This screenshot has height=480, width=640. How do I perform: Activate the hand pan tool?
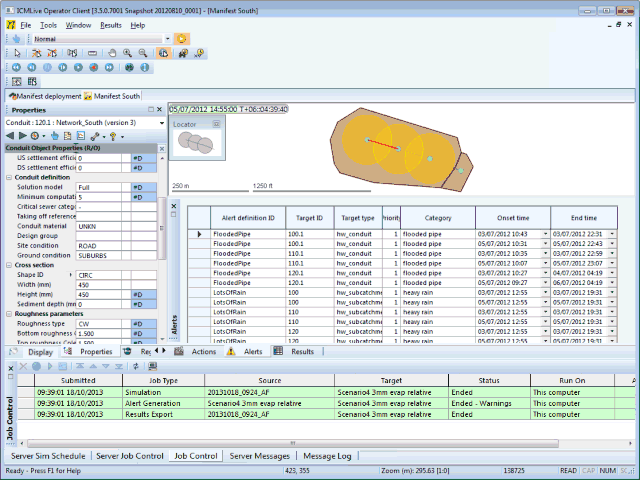(111, 52)
